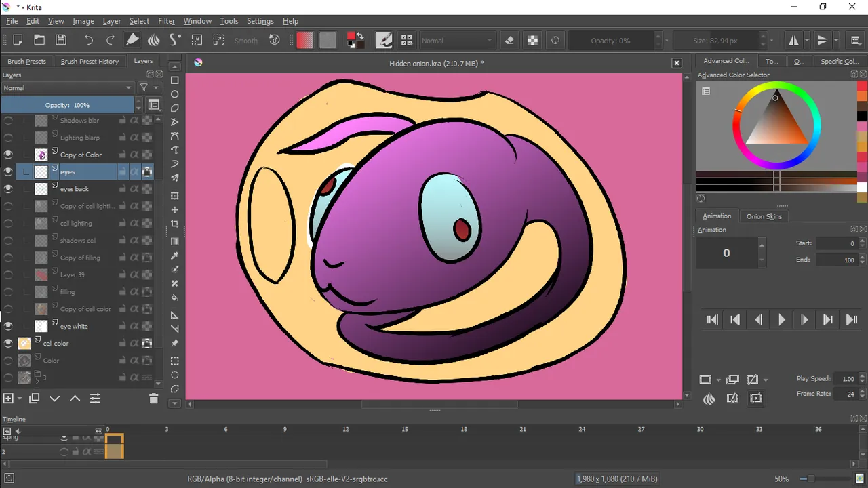This screenshot has width=868, height=488.
Task: Open the Settings menu
Action: pyautogui.click(x=260, y=21)
